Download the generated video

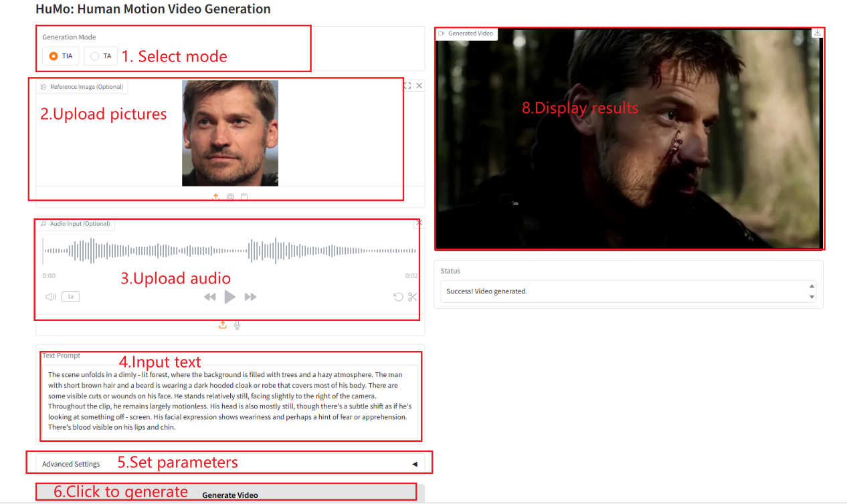tap(817, 32)
